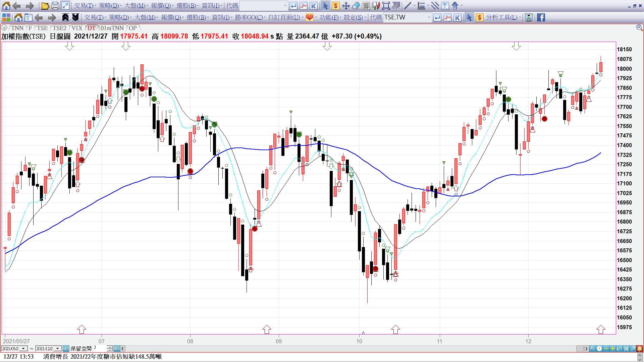
Task: Click the print icon in top toolbar
Action: (55, 6)
